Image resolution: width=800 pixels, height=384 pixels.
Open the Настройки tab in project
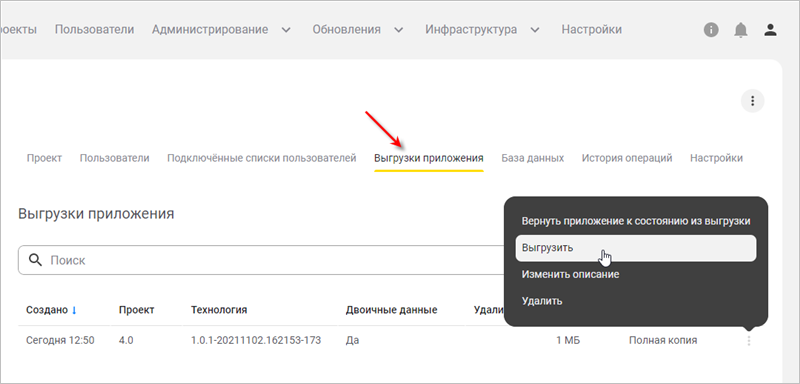tap(716, 158)
